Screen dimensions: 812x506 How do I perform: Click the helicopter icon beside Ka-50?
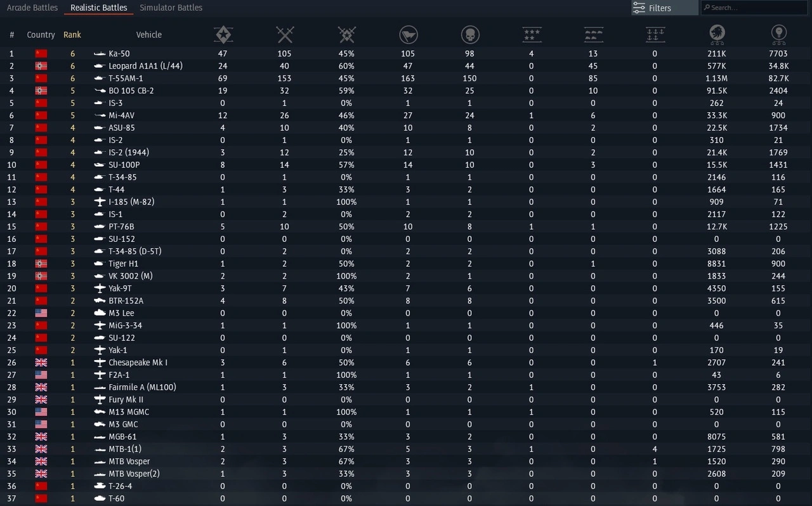(x=100, y=54)
